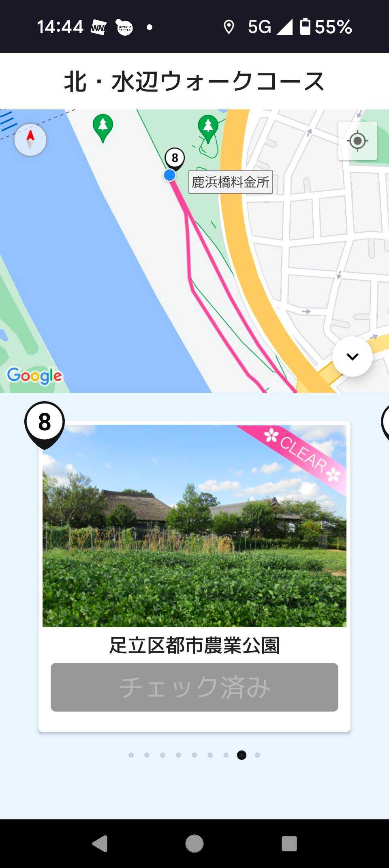Image resolution: width=389 pixels, height=868 pixels.
Task: Open recent apps square button
Action: 289,844
